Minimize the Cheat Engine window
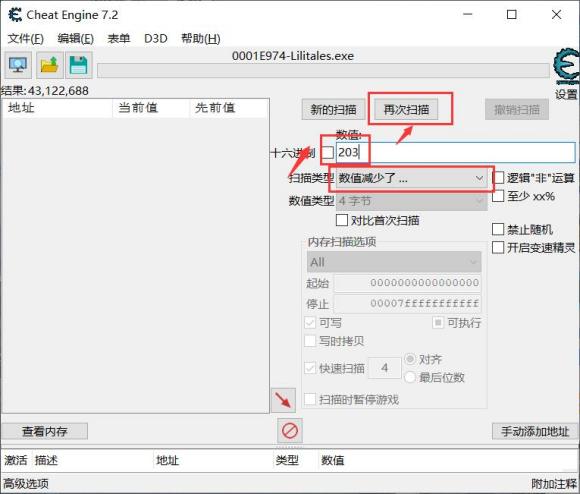The image size is (580, 494). pyautogui.click(x=468, y=15)
